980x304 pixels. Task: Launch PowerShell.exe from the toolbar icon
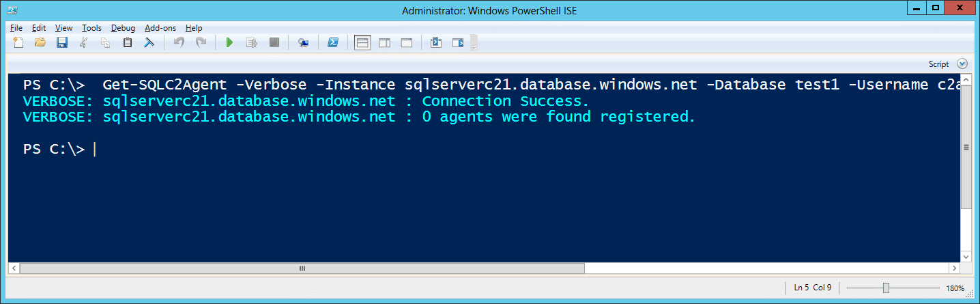click(333, 43)
